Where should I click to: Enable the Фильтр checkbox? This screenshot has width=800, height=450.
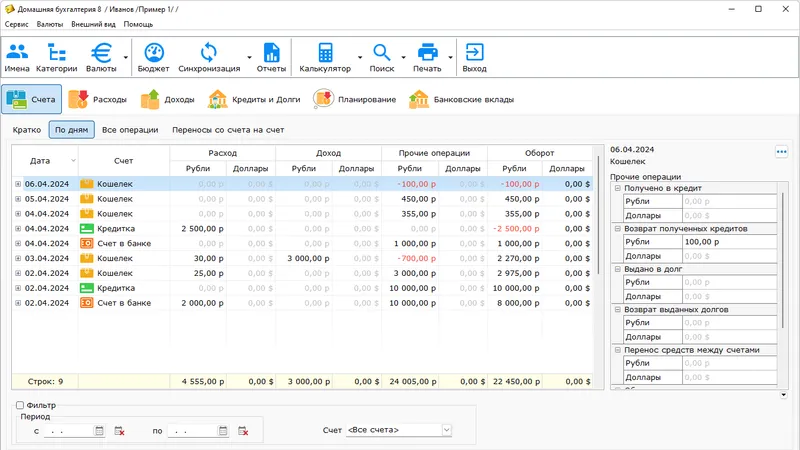[19, 405]
